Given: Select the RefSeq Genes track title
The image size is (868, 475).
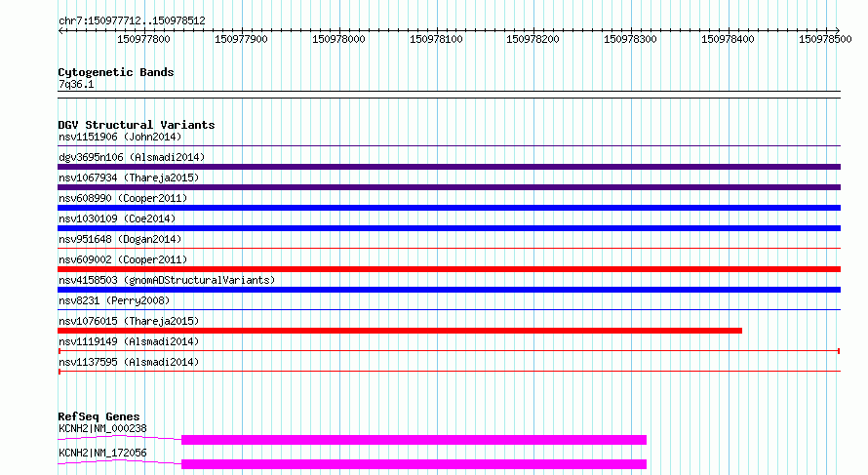Looking at the screenshot, I should [99, 416].
